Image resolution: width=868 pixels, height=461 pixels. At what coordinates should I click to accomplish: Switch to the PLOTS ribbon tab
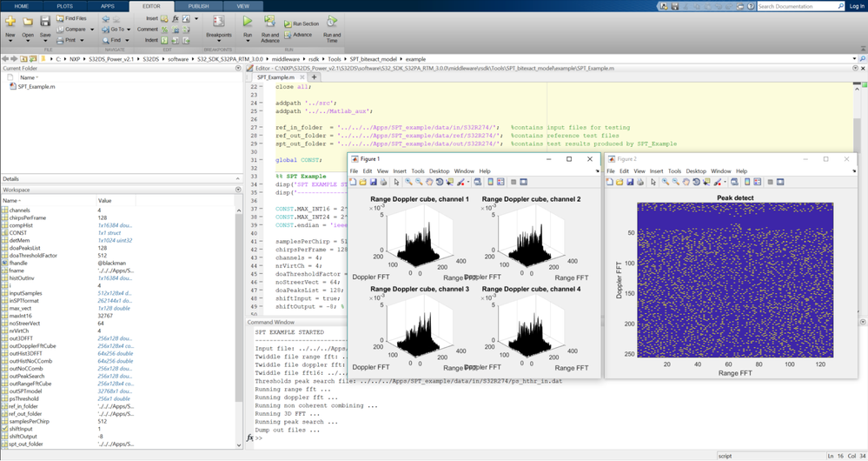click(x=65, y=5)
